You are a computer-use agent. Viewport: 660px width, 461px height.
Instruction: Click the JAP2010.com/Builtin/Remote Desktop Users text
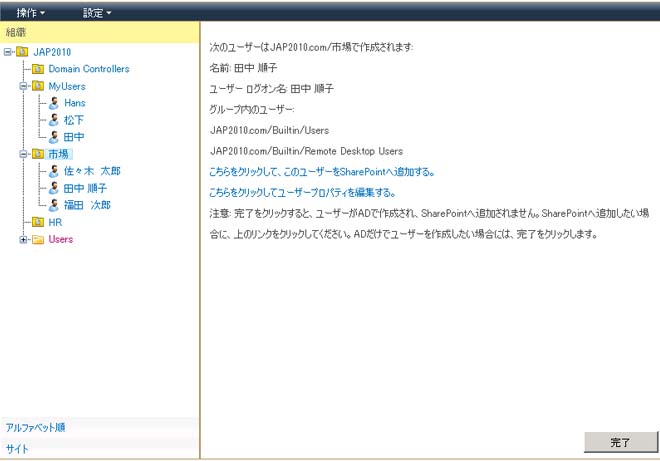click(306, 151)
